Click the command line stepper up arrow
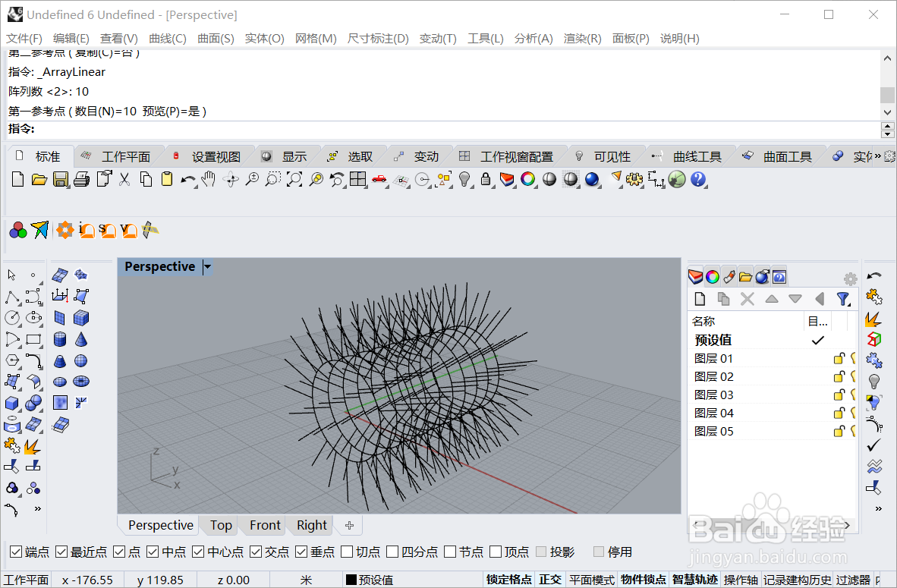This screenshot has height=588, width=897. pyautogui.click(x=887, y=127)
